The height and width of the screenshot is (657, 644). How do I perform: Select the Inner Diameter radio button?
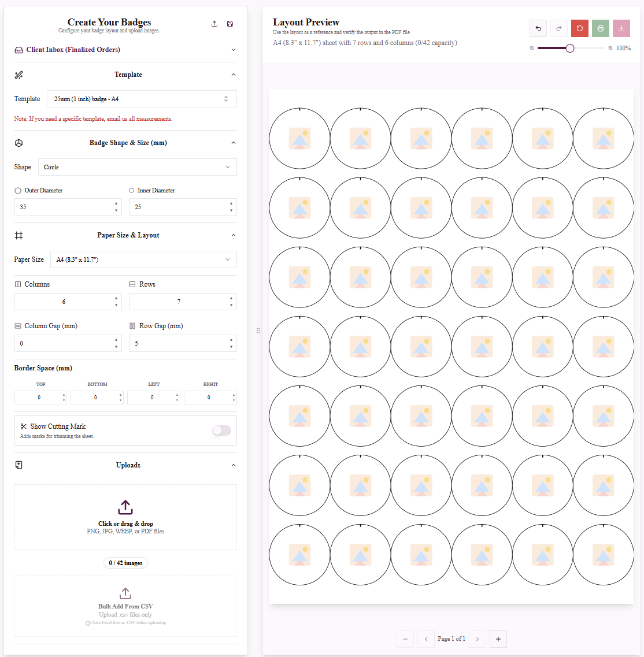click(x=132, y=191)
